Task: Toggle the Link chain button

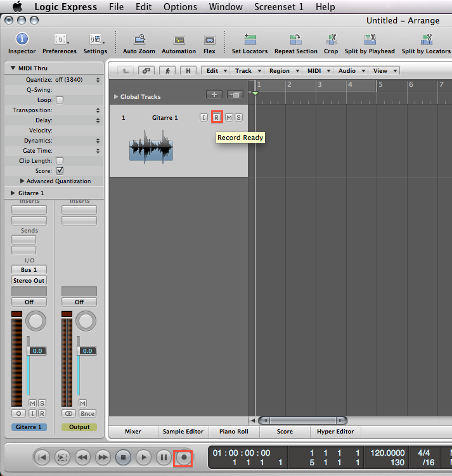Action: (x=146, y=71)
